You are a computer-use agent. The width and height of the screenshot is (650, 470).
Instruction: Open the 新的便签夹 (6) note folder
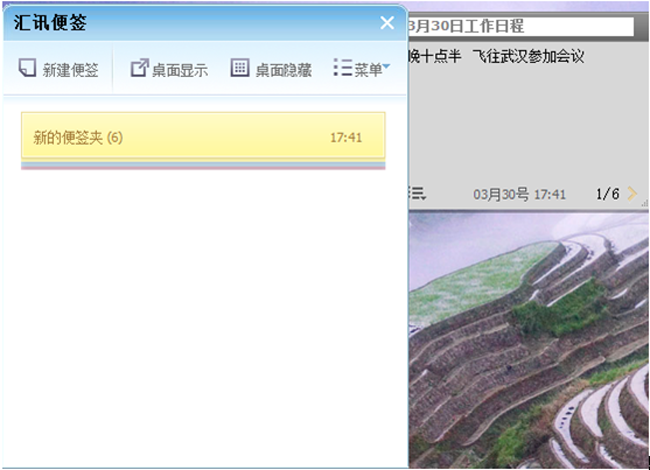click(203, 136)
